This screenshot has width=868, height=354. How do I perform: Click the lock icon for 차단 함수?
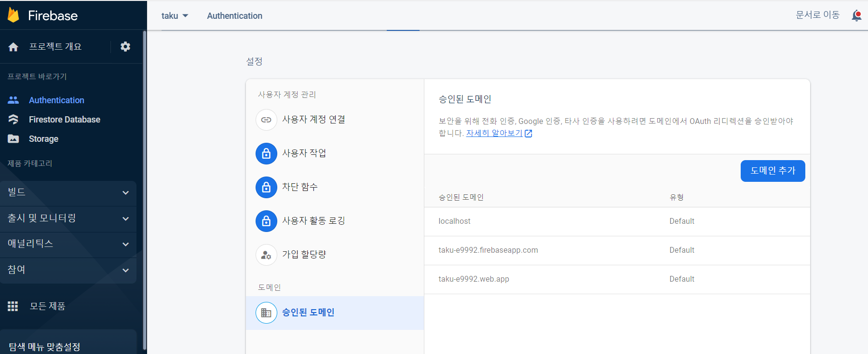click(x=266, y=187)
